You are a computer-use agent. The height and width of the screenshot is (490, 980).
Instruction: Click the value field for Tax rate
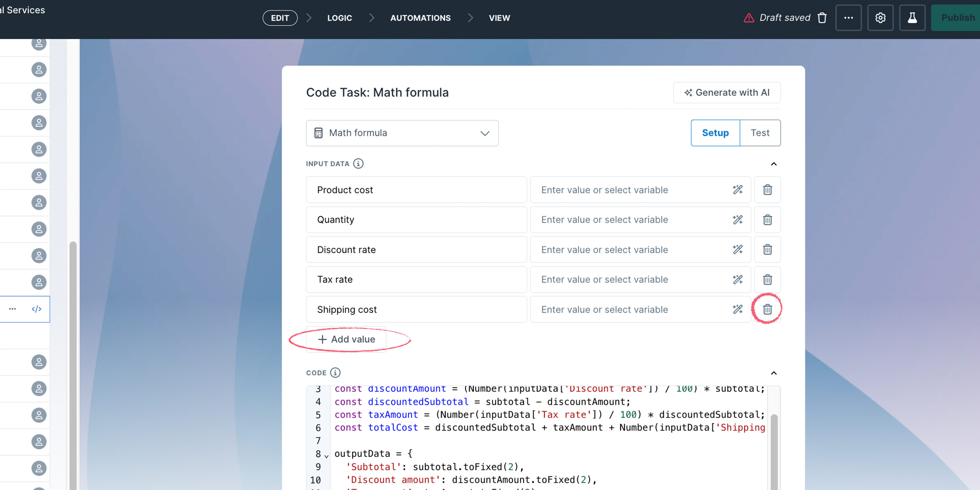click(640, 279)
